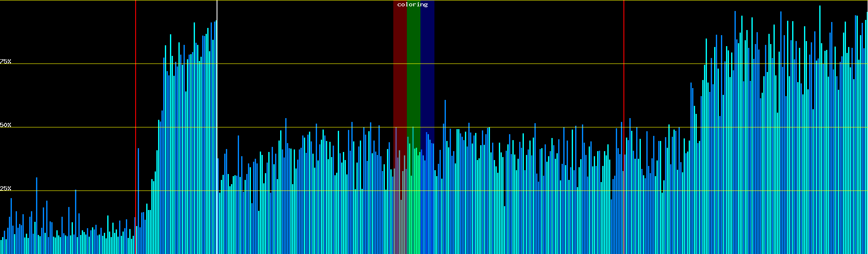Image resolution: width=868 pixels, height=254 pixels.
Task: Click the bright green bar inside green band
Action: [x=413, y=190]
